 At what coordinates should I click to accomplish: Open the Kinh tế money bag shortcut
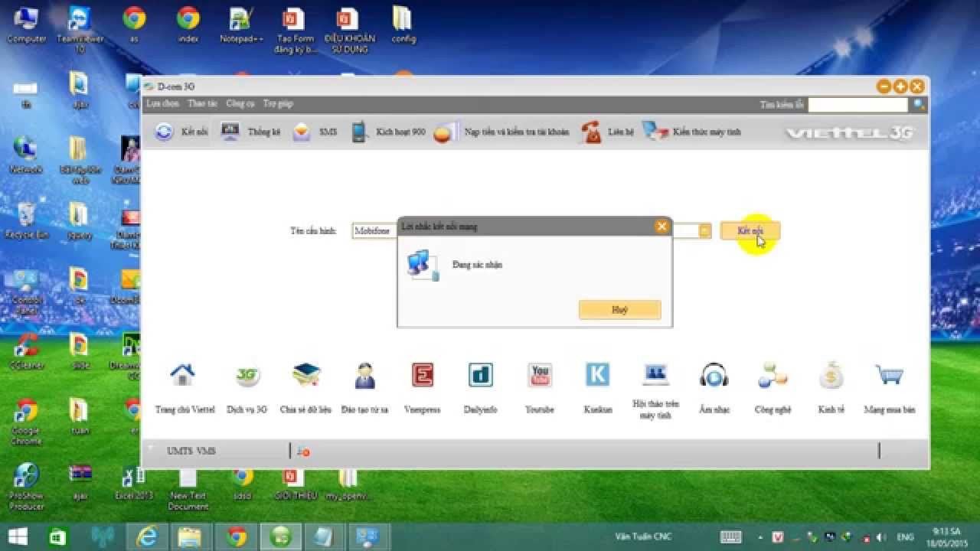[831, 389]
